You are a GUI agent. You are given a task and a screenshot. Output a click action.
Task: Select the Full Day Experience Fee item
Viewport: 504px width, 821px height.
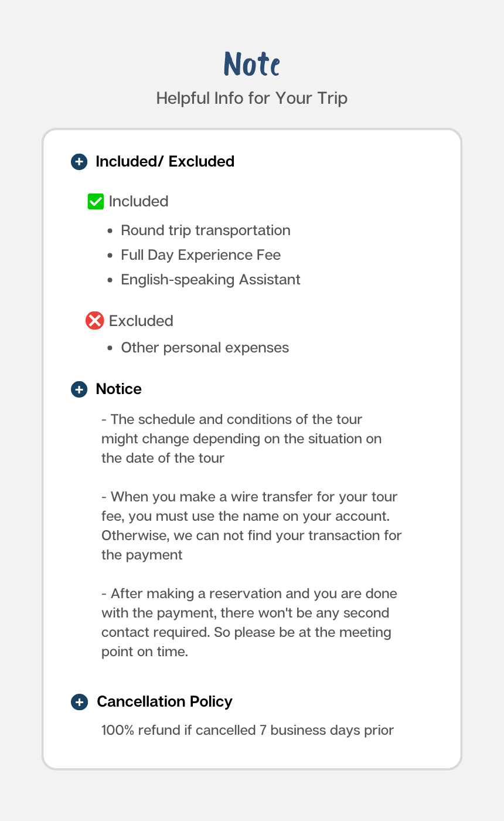pos(201,255)
